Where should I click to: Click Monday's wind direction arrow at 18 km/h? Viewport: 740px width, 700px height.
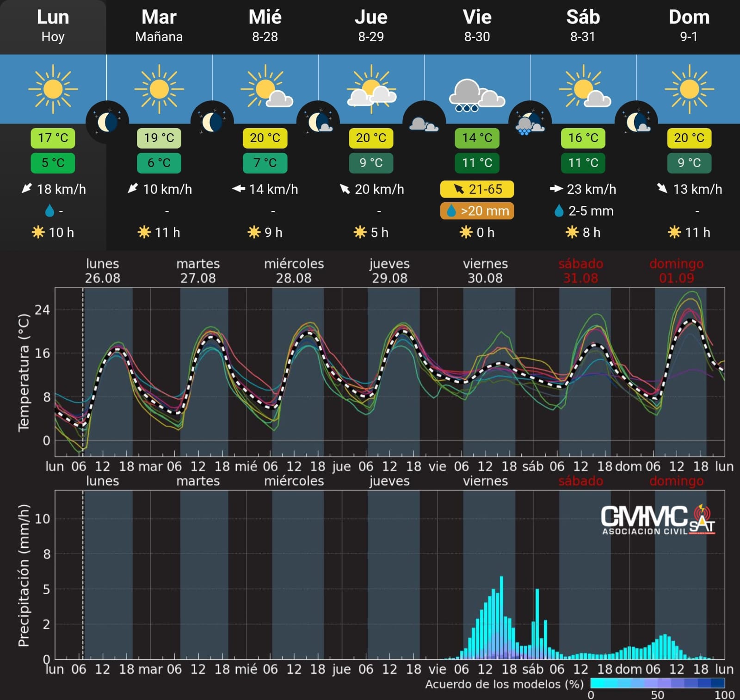[27, 189]
